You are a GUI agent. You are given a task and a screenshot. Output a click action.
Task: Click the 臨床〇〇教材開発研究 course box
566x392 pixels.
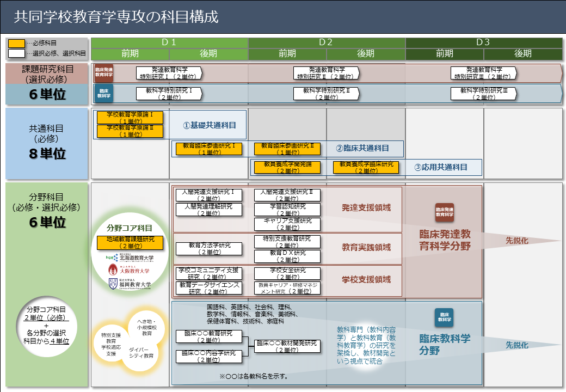click(287, 346)
